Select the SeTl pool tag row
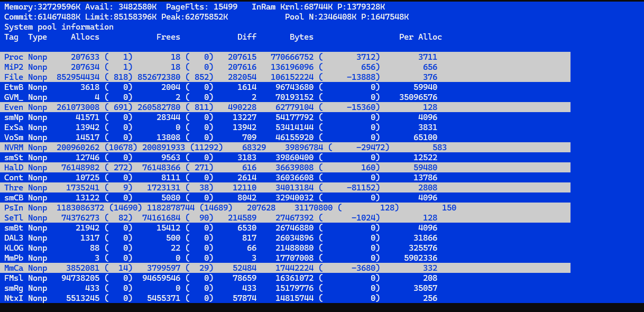 pos(13,217)
